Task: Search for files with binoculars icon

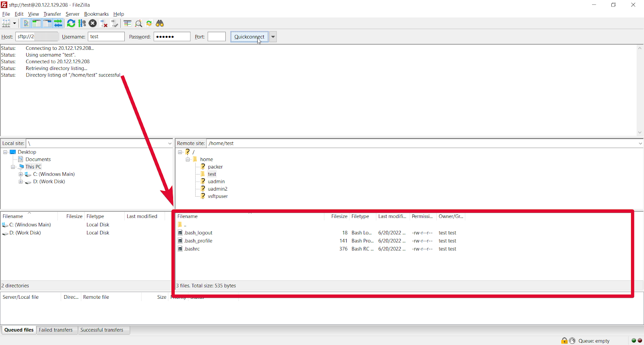Action: tap(160, 23)
